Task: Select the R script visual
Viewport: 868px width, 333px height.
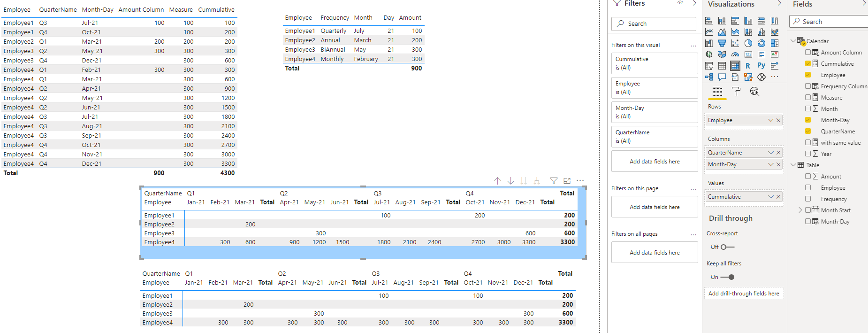Action: (x=748, y=66)
